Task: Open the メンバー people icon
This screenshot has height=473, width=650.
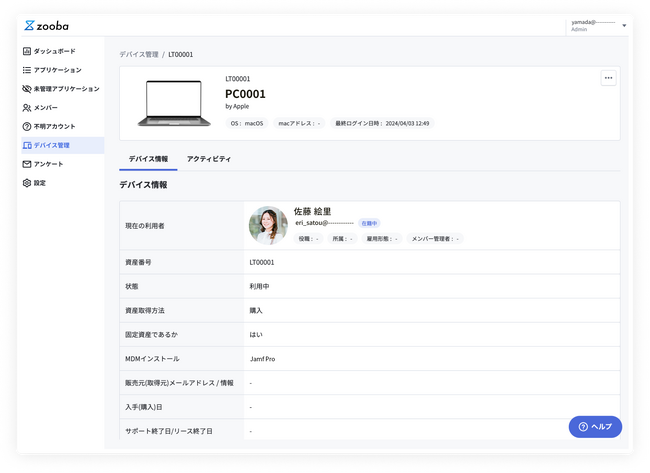Action: pyautogui.click(x=27, y=108)
